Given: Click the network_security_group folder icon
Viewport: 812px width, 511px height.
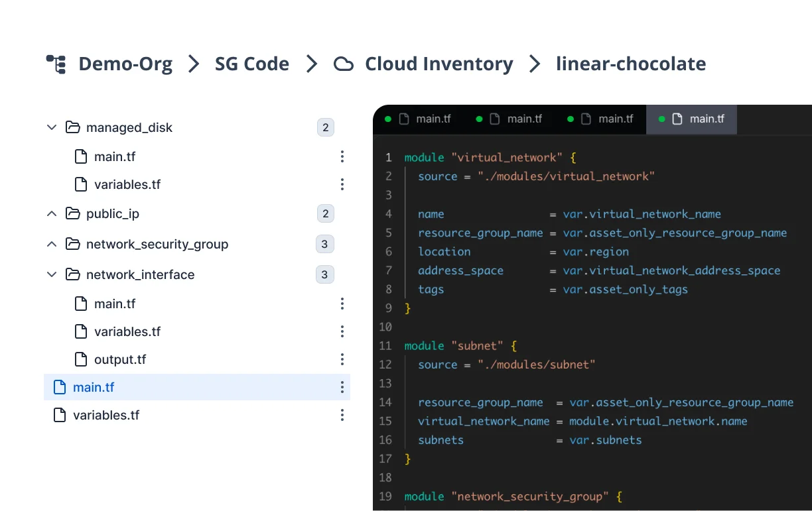Looking at the screenshot, I should coord(72,244).
